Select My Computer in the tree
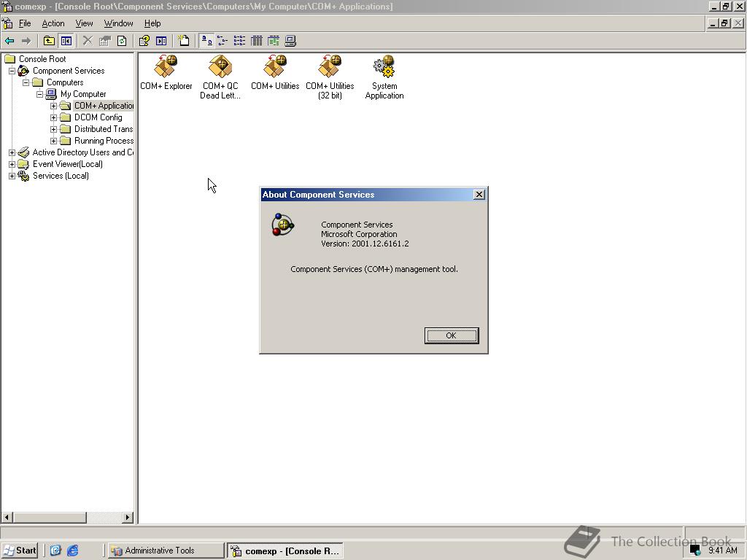Image resolution: width=747 pixels, height=560 pixels. pos(83,94)
